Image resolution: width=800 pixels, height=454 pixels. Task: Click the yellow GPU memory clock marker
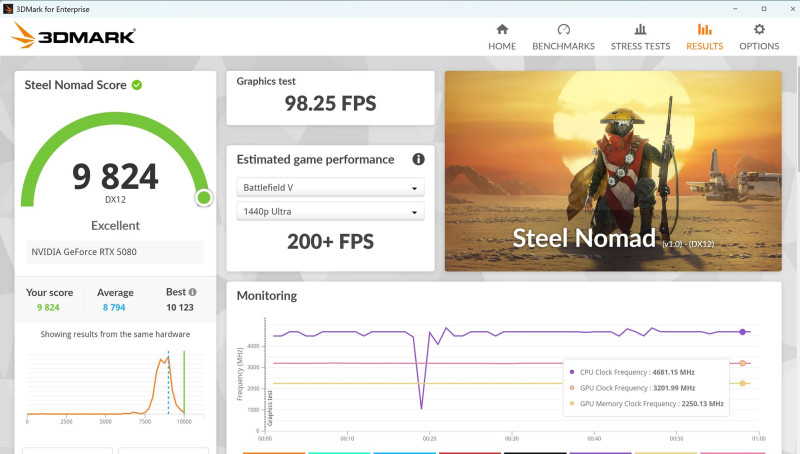coord(742,383)
